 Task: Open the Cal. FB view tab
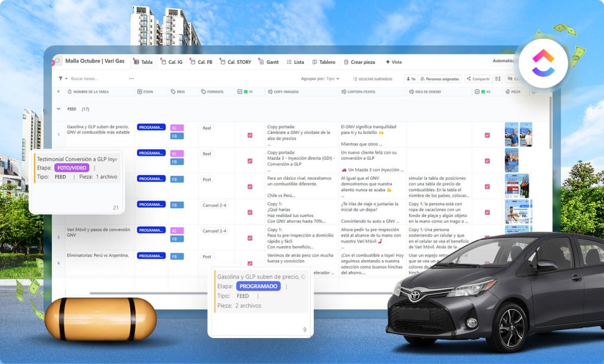click(202, 62)
